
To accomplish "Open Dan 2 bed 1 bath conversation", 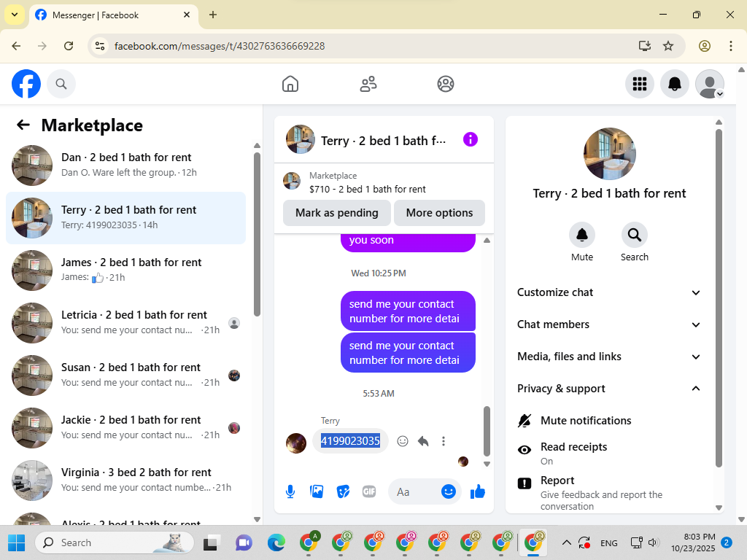I will click(x=125, y=166).
